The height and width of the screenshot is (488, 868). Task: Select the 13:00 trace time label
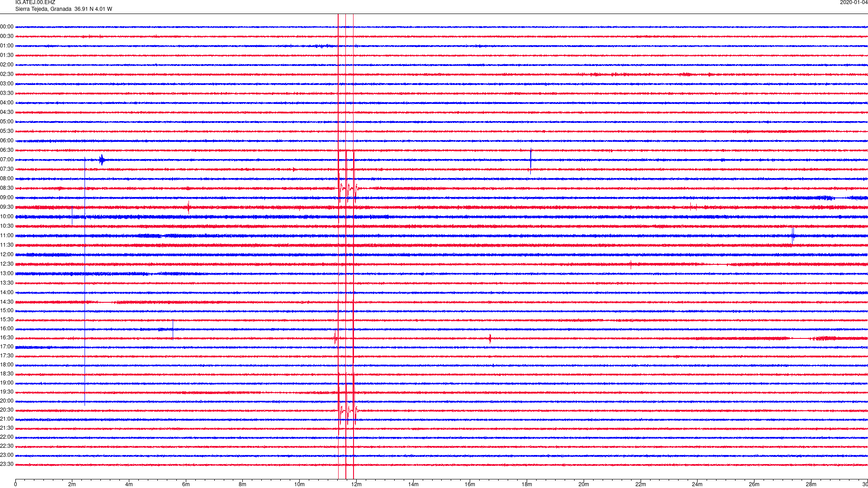[x=7, y=273]
